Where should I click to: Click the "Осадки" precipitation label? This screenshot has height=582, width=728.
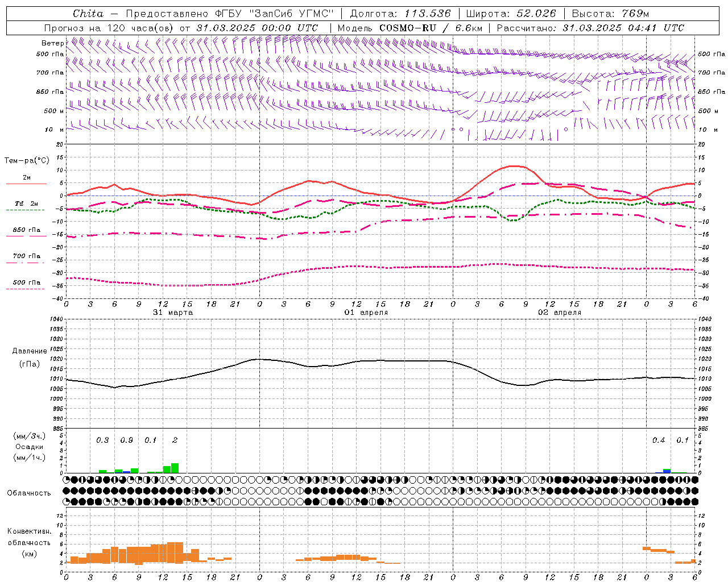coord(29,447)
